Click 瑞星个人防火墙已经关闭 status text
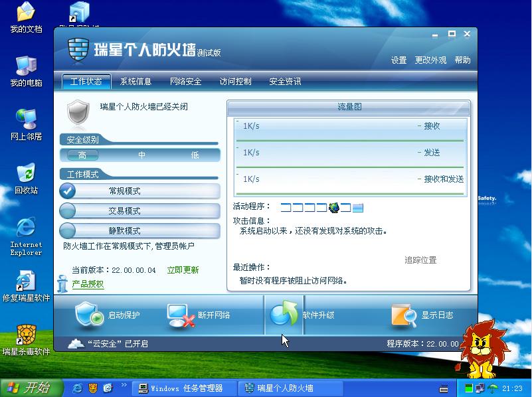This screenshot has height=397, width=532. (144, 107)
